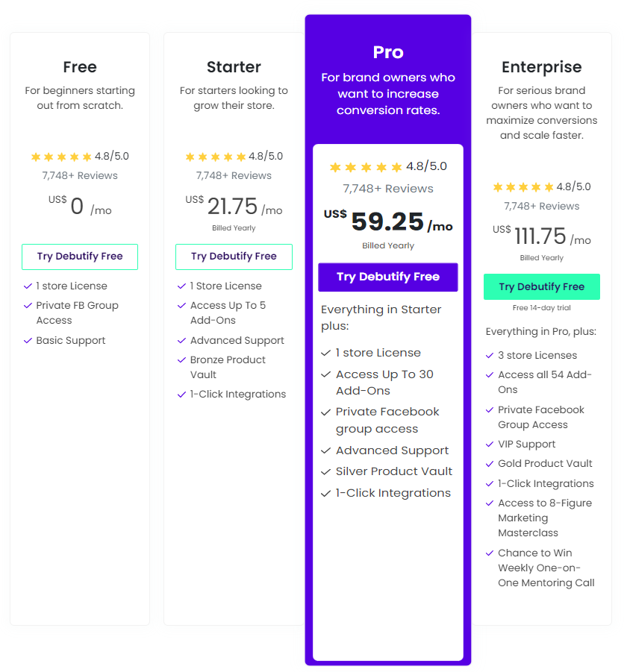Screen dimensions: 627x672
Task: Click Billed Yearly under the Enterprise price
Action: [x=541, y=257]
